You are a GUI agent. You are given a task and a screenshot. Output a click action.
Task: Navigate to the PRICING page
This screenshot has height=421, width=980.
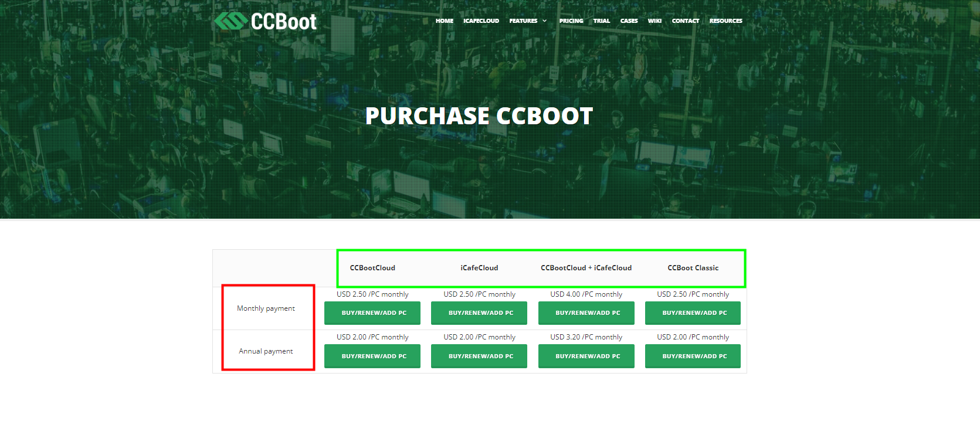click(571, 21)
